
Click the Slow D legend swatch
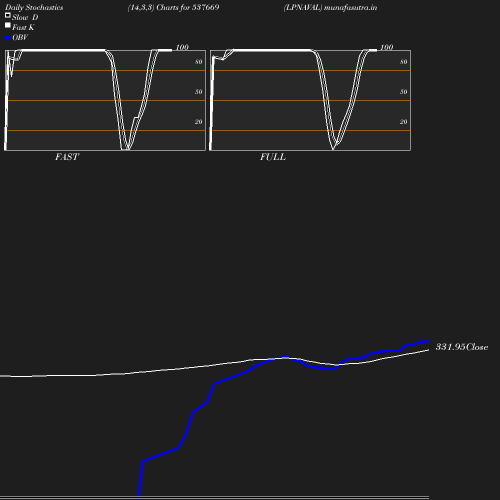(x=8, y=15)
